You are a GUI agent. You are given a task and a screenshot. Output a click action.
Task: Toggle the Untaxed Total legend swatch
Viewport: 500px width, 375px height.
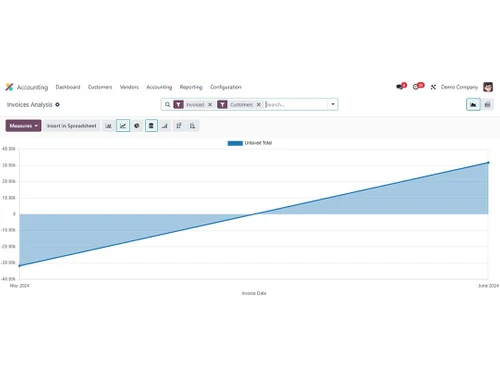[x=235, y=143]
